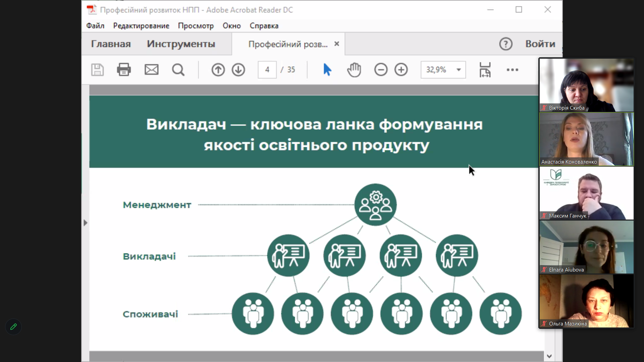Screen dimensions: 644x362
Task: Edit the page number input field
Action: coord(267,70)
